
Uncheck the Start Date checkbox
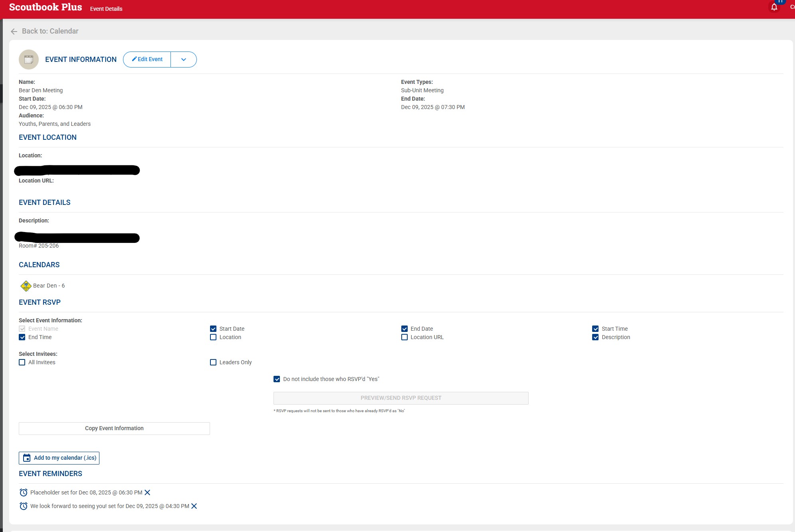(213, 329)
